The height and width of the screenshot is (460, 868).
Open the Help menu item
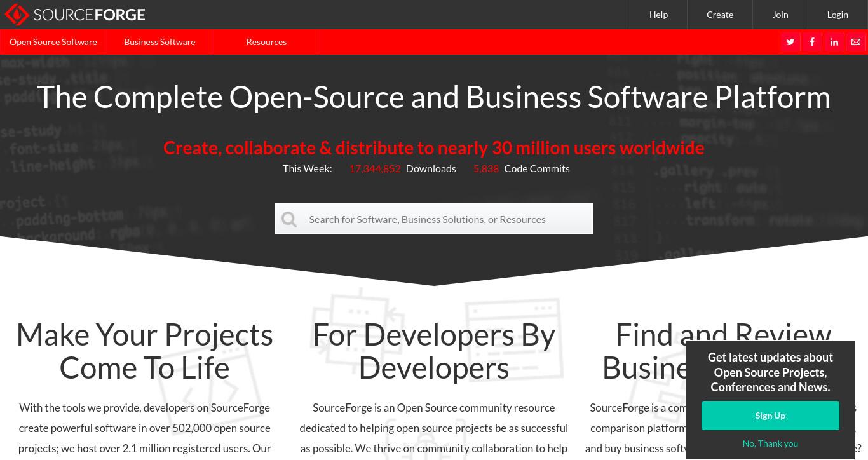tap(658, 15)
